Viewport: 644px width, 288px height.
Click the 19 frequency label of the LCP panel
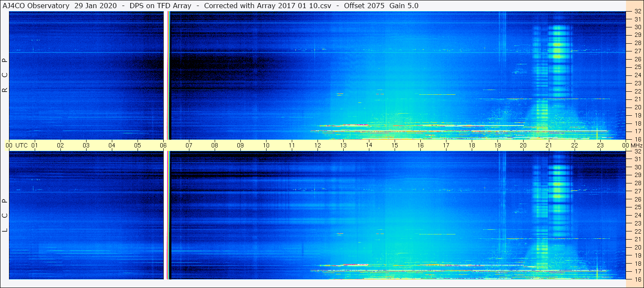coord(638,255)
